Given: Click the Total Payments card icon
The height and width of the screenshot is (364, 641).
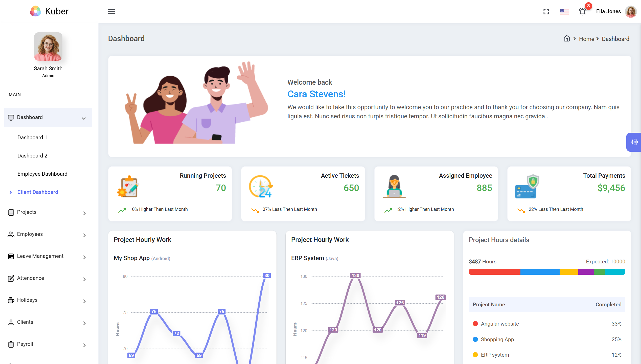Looking at the screenshot, I should [527, 187].
